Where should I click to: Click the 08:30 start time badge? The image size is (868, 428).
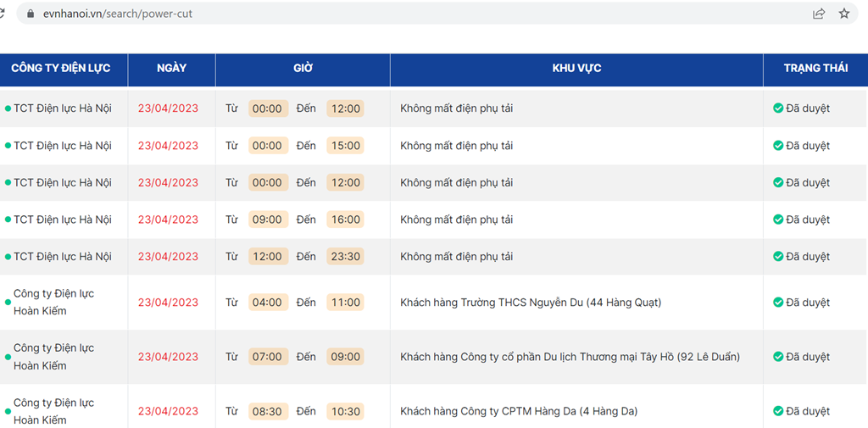[268, 411]
